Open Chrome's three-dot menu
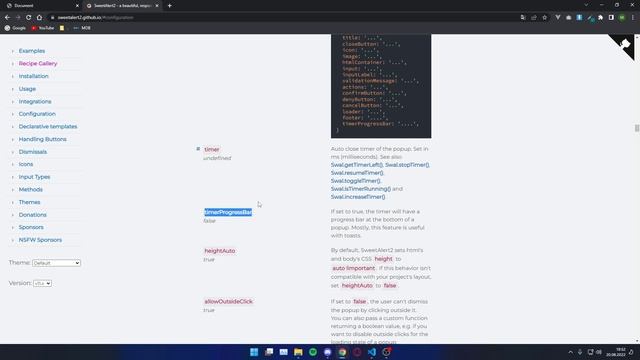This screenshot has height=360, width=640. [x=633, y=18]
